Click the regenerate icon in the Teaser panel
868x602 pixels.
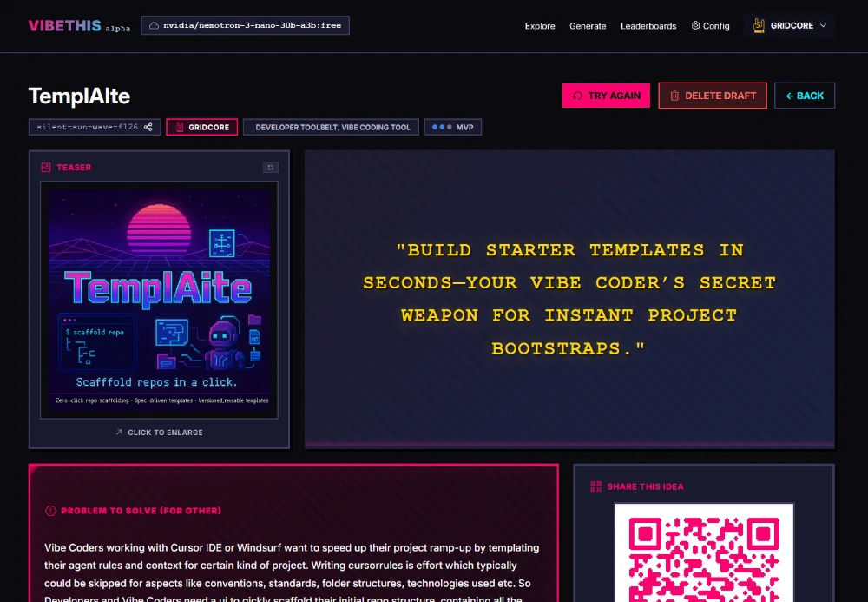point(271,168)
